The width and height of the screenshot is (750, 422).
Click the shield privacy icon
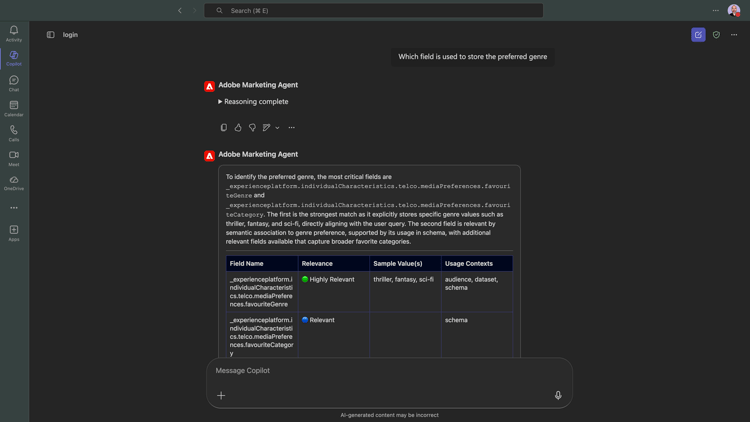pyautogui.click(x=716, y=34)
